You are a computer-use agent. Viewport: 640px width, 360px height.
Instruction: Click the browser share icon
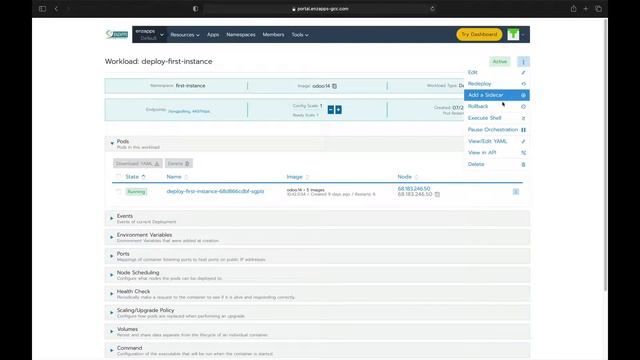[x=573, y=9]
